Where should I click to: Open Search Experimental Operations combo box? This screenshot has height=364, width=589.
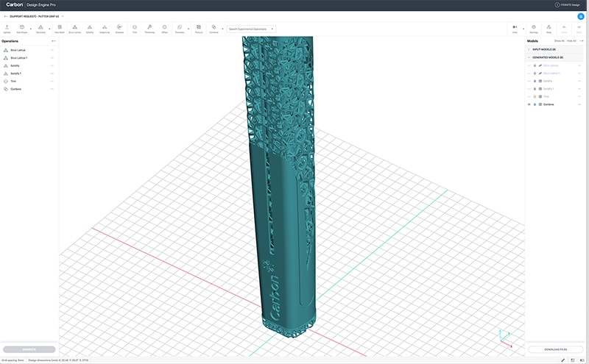pos(251,29)
